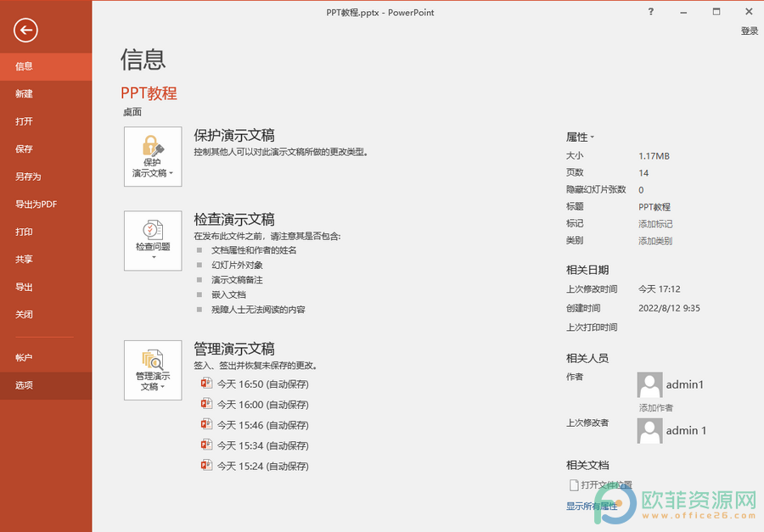Open 选项 in the sidebar
The image size is (764, 532).
point(46,385)
